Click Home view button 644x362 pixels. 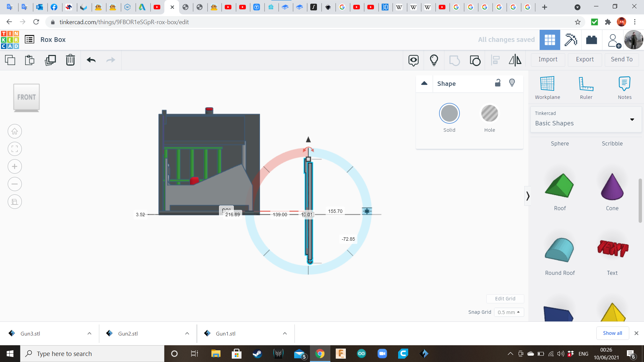coord(15,131)
